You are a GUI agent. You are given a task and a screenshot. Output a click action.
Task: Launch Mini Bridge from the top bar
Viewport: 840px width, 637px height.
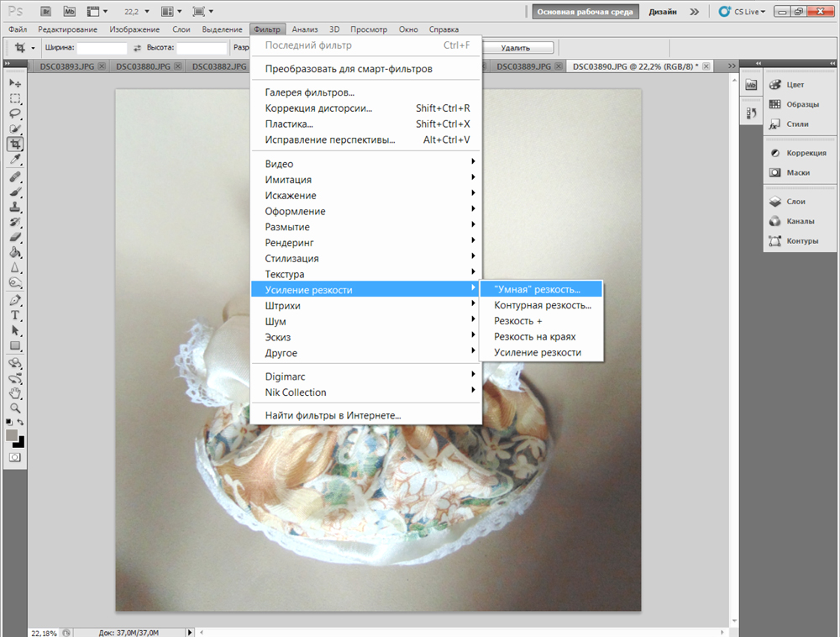point(69,11)
